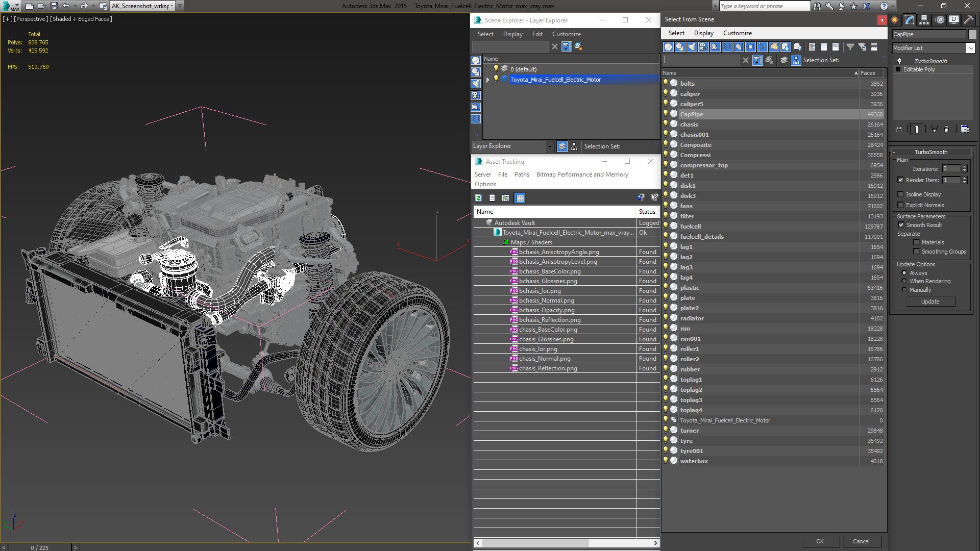The width and height of the screenshot is (980, 551).
Task: Expand Editable Poly in modifier stack
Action: point(898,69)
